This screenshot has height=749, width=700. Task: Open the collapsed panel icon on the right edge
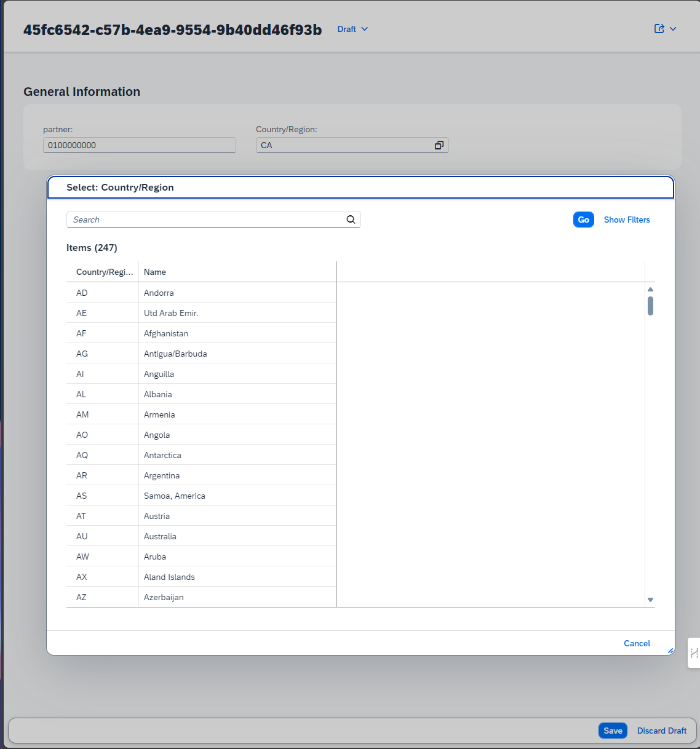[696, 653]
